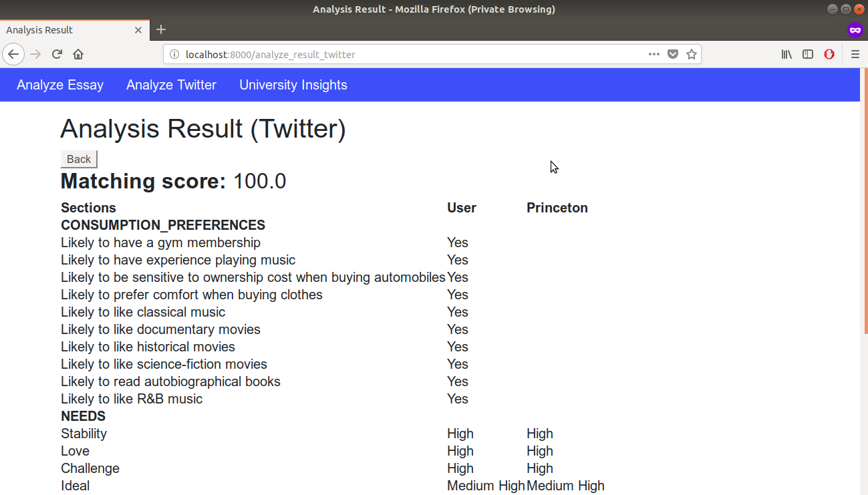Click the User 'Yes' for gym membership
Screen dimensions: 868x495
pyautogui.click(x=458, y=242)
